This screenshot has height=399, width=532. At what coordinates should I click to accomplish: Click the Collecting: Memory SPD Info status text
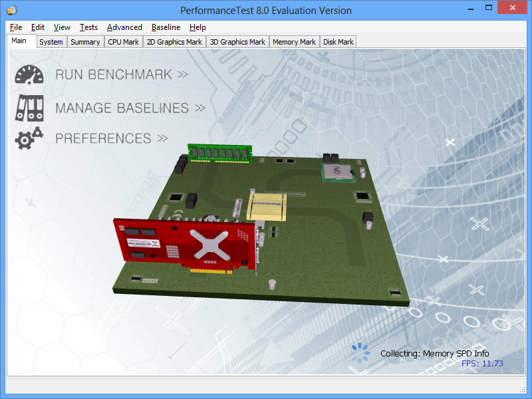pos(435,354)
